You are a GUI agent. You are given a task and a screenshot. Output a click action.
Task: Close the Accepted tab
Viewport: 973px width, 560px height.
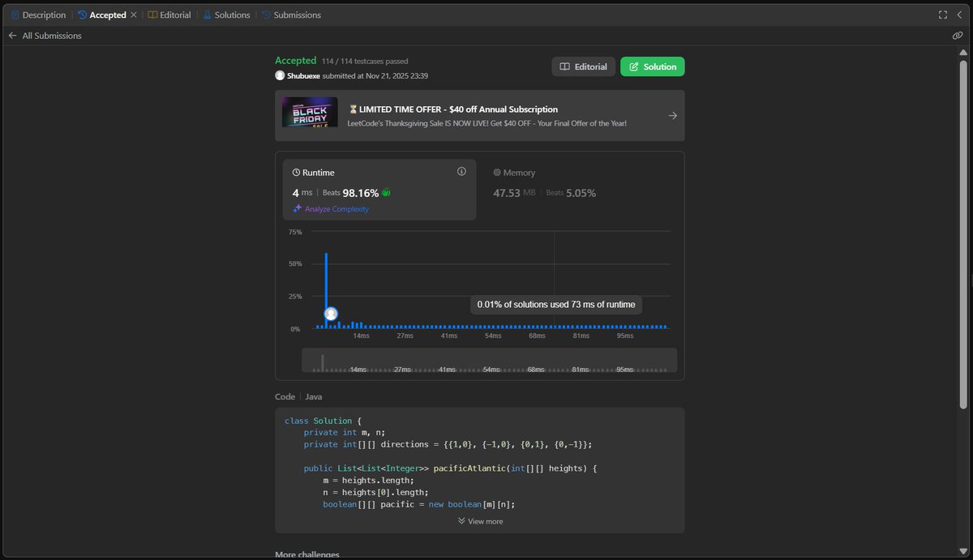[134, 15]
